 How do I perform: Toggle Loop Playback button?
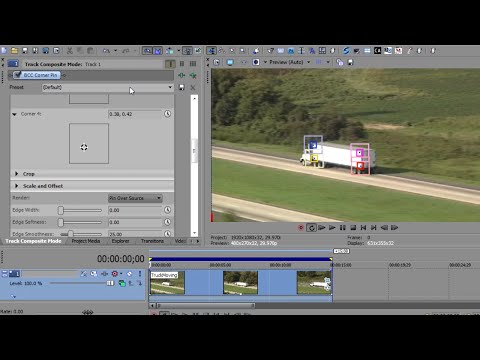tap(312, 228)
